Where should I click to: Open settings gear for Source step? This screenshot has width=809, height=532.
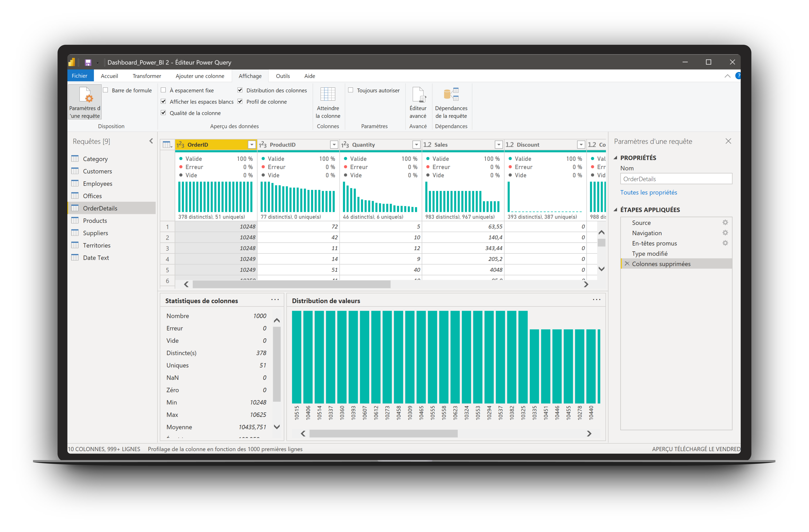coord(725,223)
